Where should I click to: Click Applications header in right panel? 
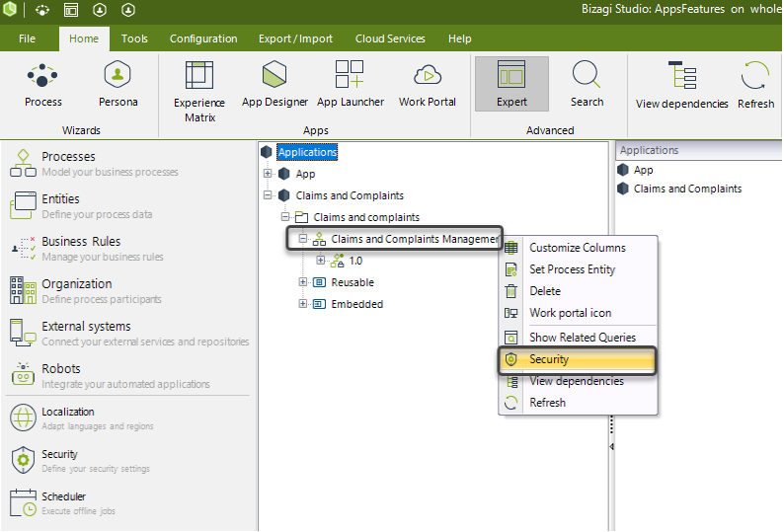coord(700,150)
